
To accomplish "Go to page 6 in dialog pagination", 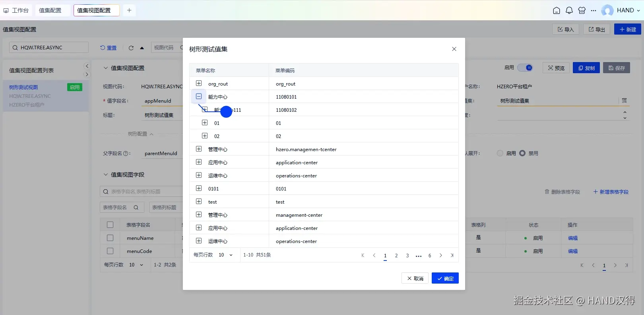I will point(430,255).
